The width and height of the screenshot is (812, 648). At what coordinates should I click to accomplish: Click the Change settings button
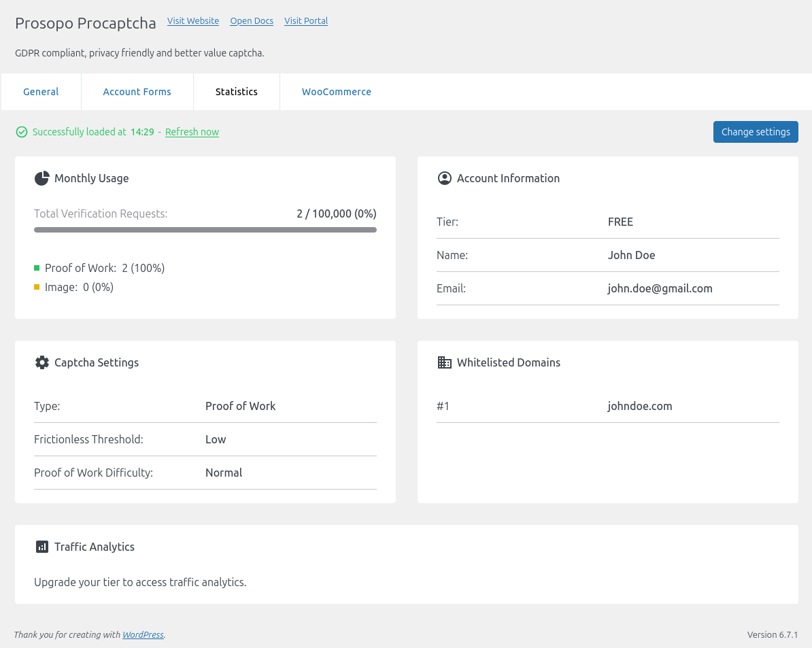(x=756, y=132)
